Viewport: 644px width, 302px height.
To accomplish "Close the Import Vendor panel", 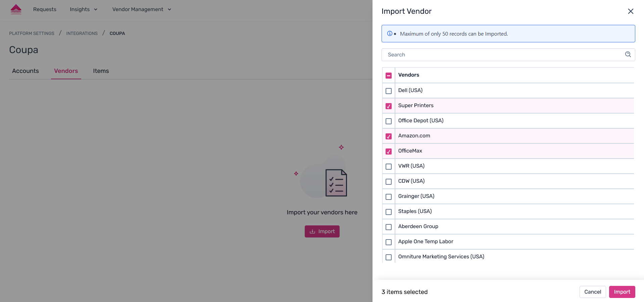I will (631, 11).
